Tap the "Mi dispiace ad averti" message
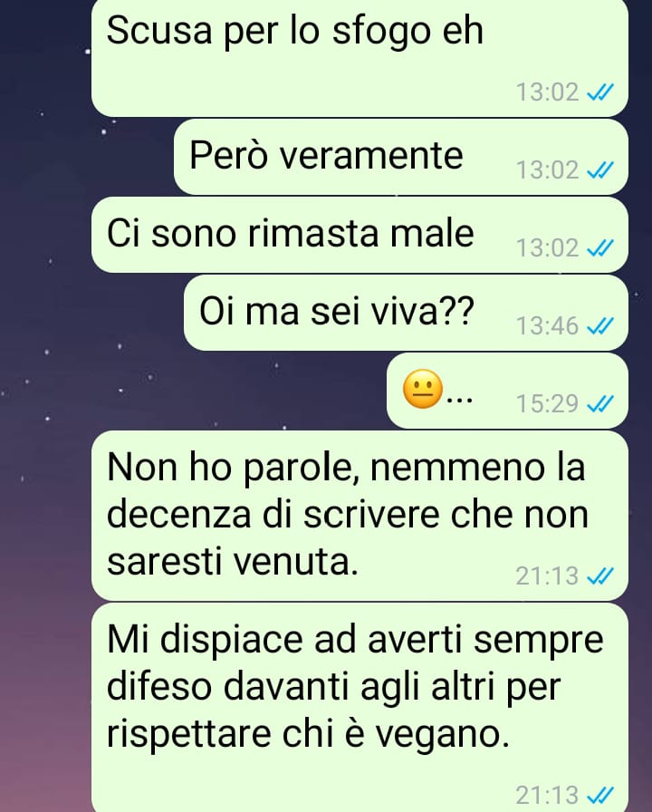 [x=360, y=708]
